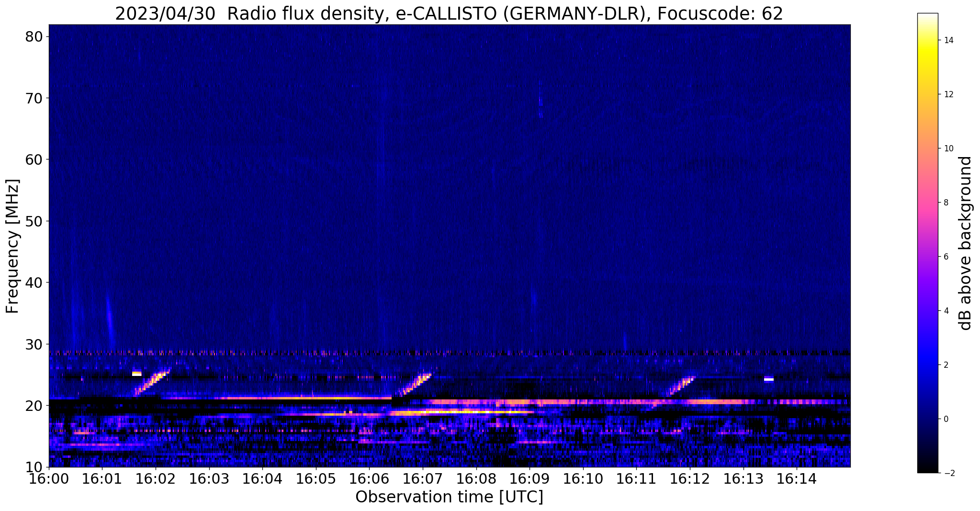Click the 30 MHz frequency tick label
Image resolution: width=980 pixels, height=511 pixels.
[x=34, y=344]
